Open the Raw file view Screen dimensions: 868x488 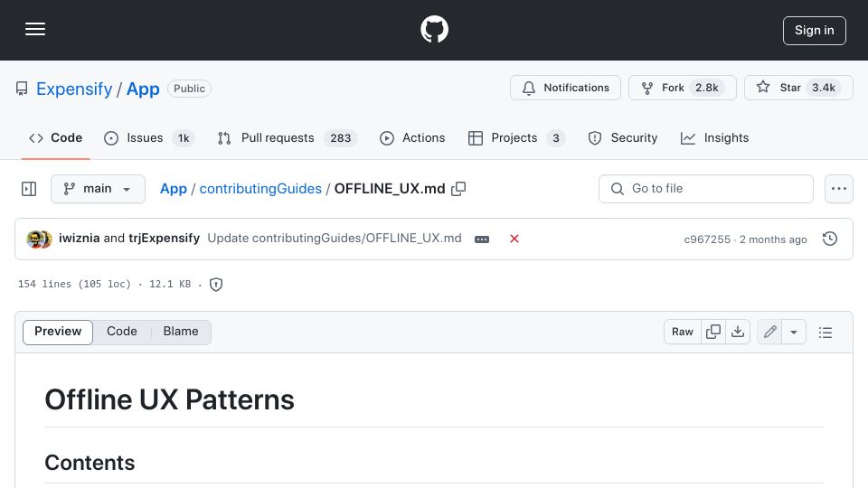(682, 332)
